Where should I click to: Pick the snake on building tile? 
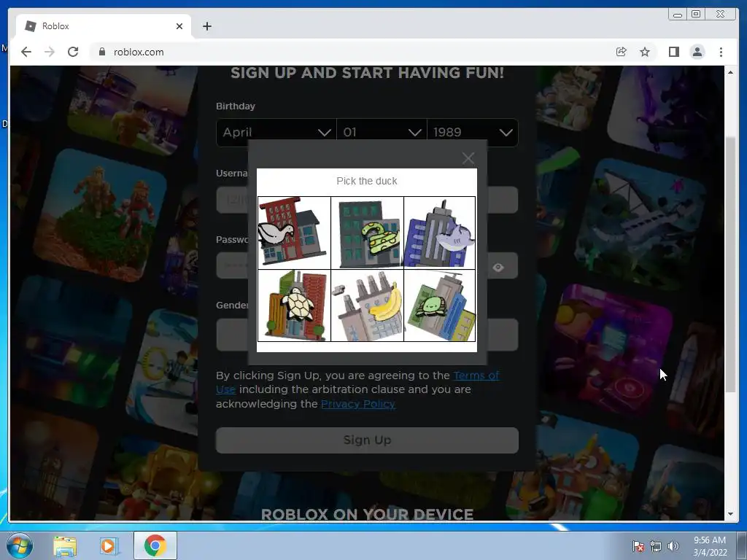coord(367,233)
